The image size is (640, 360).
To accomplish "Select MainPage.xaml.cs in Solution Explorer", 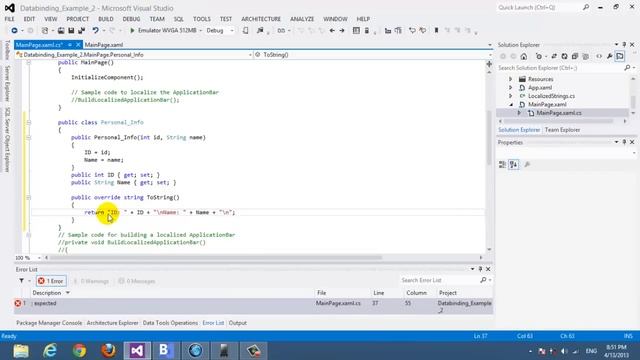I will point(559,113).
